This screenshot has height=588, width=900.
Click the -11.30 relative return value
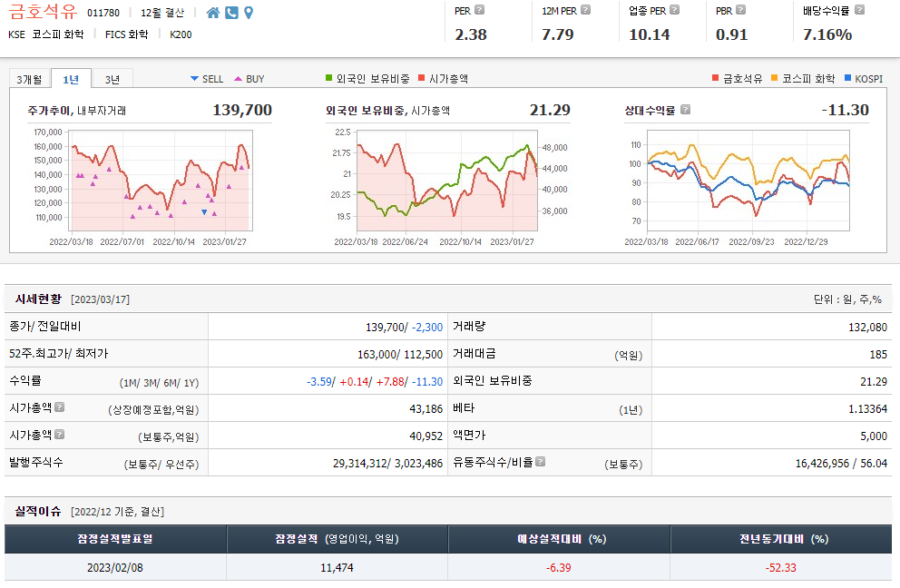845,110
